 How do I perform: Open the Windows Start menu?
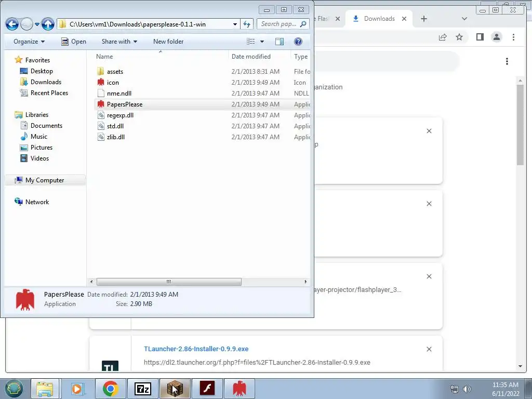[14, 389]
